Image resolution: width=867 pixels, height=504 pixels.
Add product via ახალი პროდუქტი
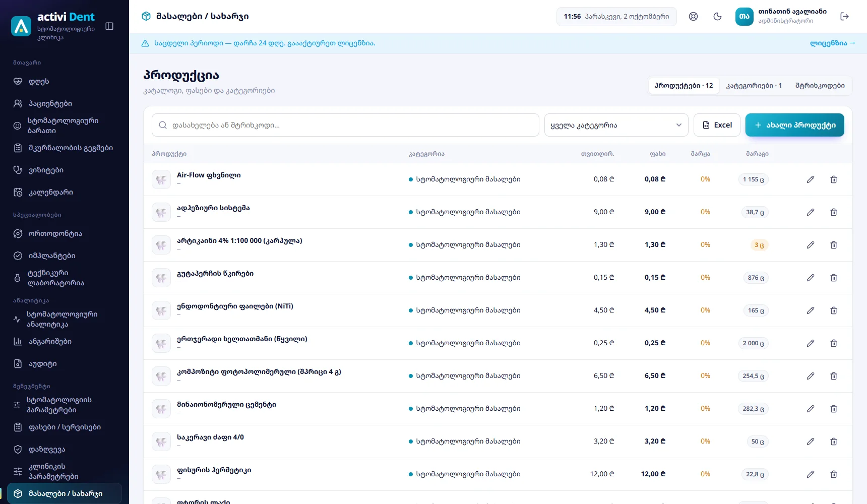794,125
